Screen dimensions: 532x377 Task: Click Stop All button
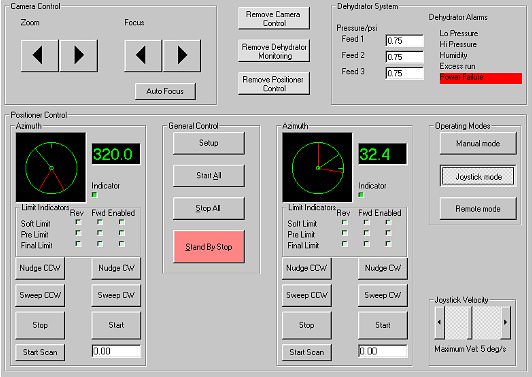coord(209,208)
